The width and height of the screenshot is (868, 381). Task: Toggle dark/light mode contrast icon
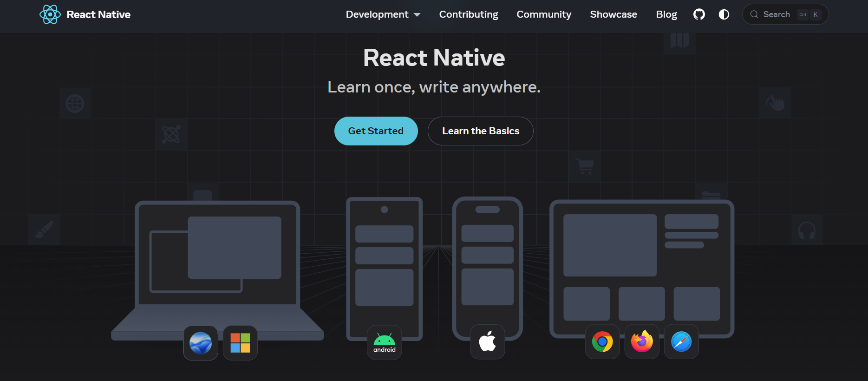pos(724,14)
